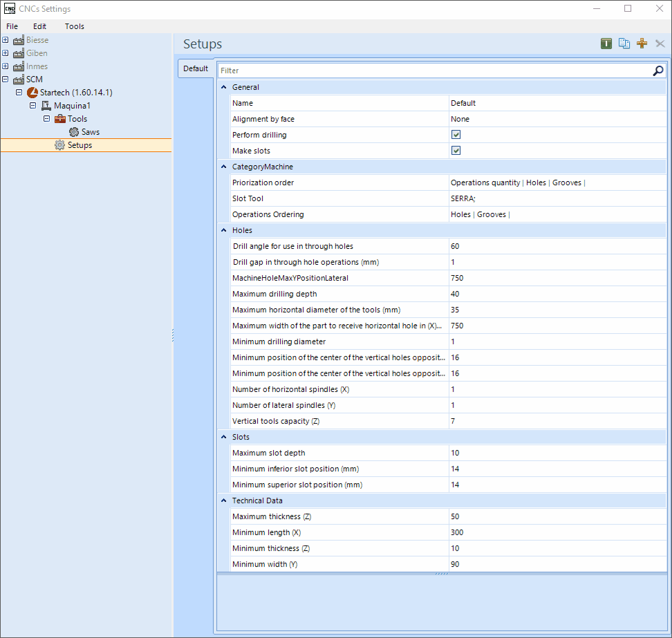672x638 pixels.
Task: Click the gear icon beside Setups
Action: point(59,145)
